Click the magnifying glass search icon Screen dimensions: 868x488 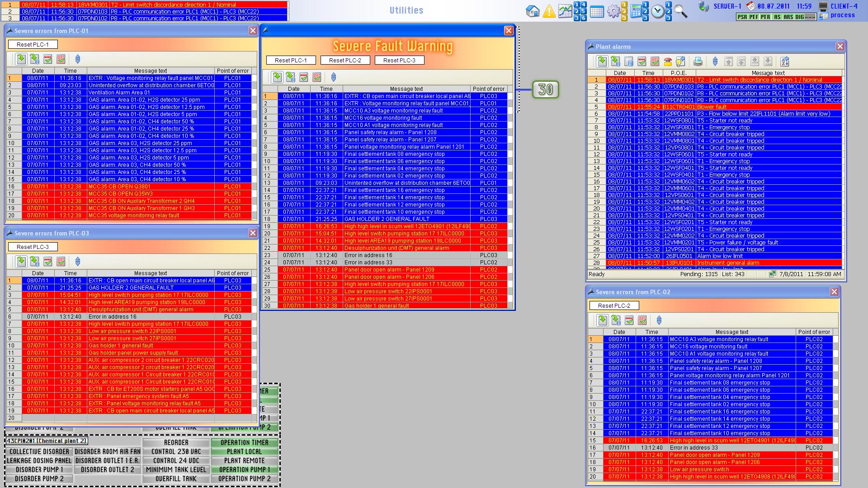coord(680,11)
